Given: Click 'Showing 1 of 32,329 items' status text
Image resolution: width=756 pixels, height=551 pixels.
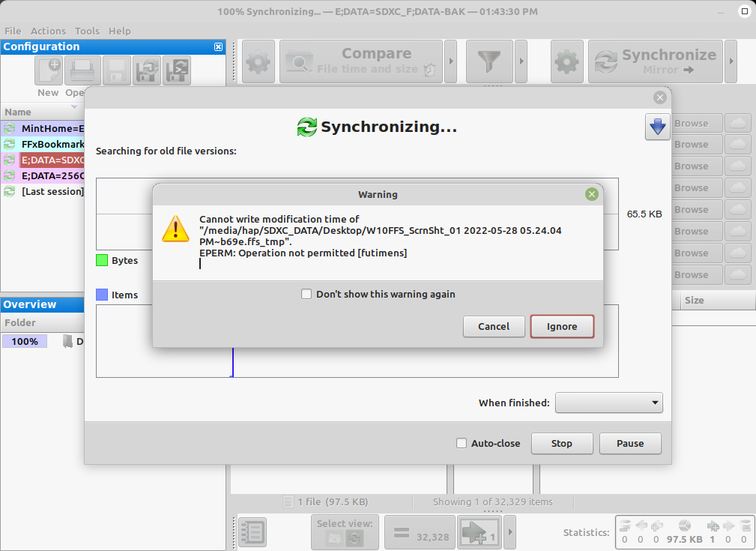Looking at the screenshot, I should [493, 502].
